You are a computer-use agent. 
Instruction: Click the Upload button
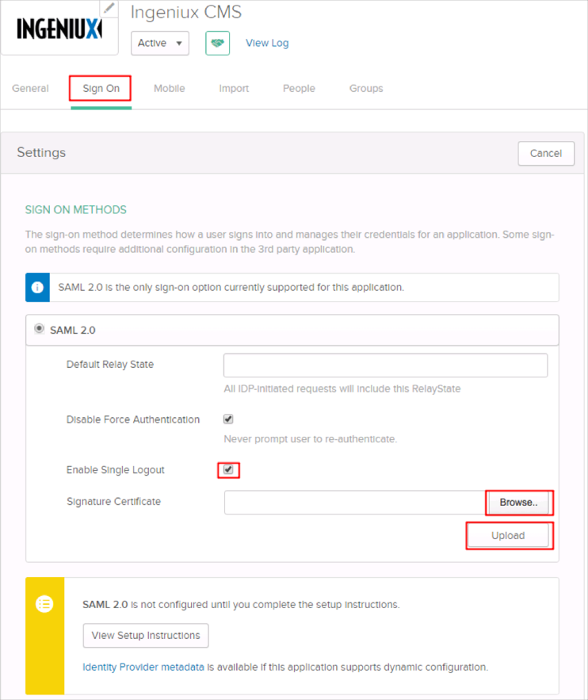click(x=508, y=536)
